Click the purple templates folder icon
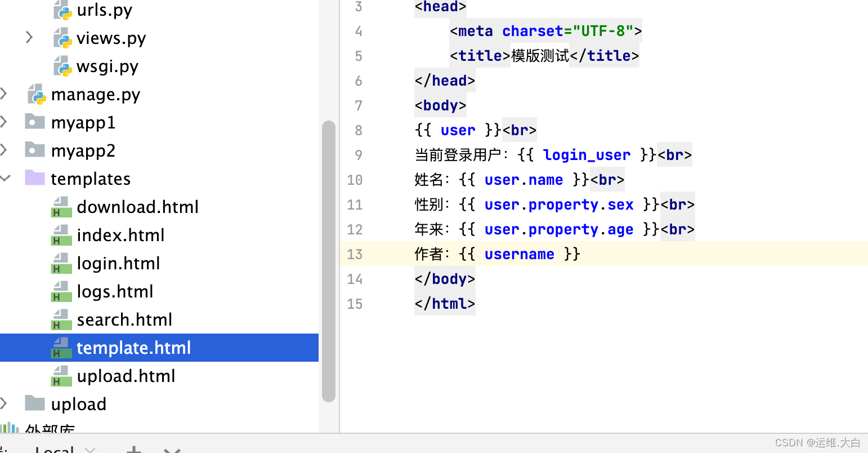The height and width of the screenshot is (453, 868). click(35, 178)
